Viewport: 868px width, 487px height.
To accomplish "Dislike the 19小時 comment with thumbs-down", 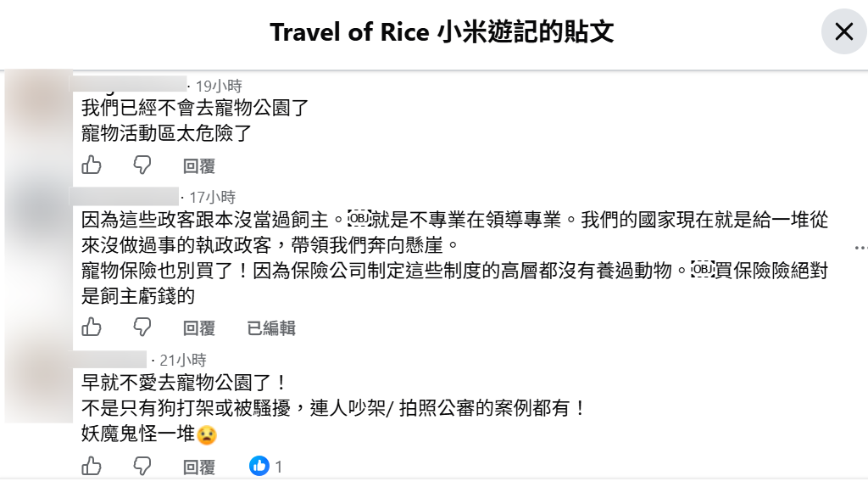I will click(142, 165).
